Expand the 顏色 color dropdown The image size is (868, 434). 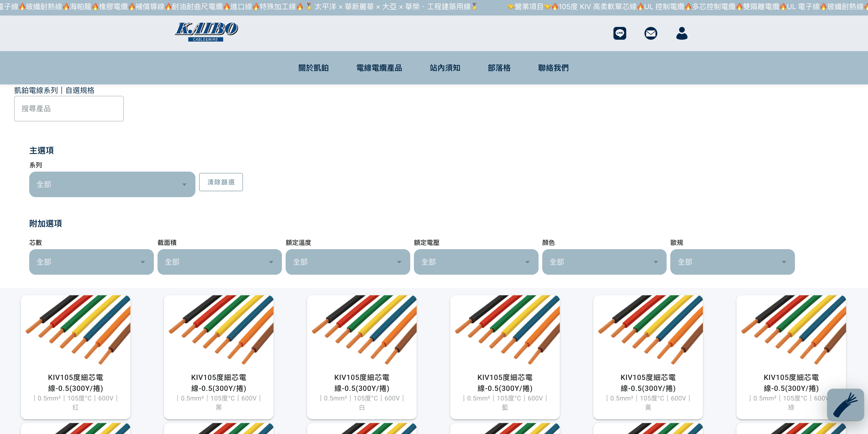point(604,262)
